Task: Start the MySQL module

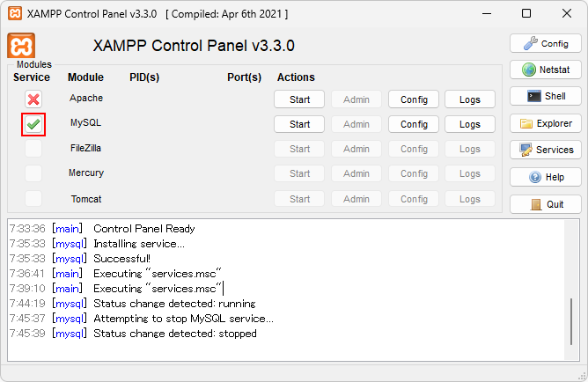Action: (299, 124)
